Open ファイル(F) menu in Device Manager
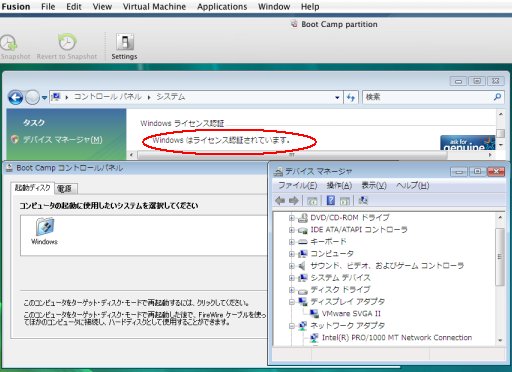 point(297,185)
